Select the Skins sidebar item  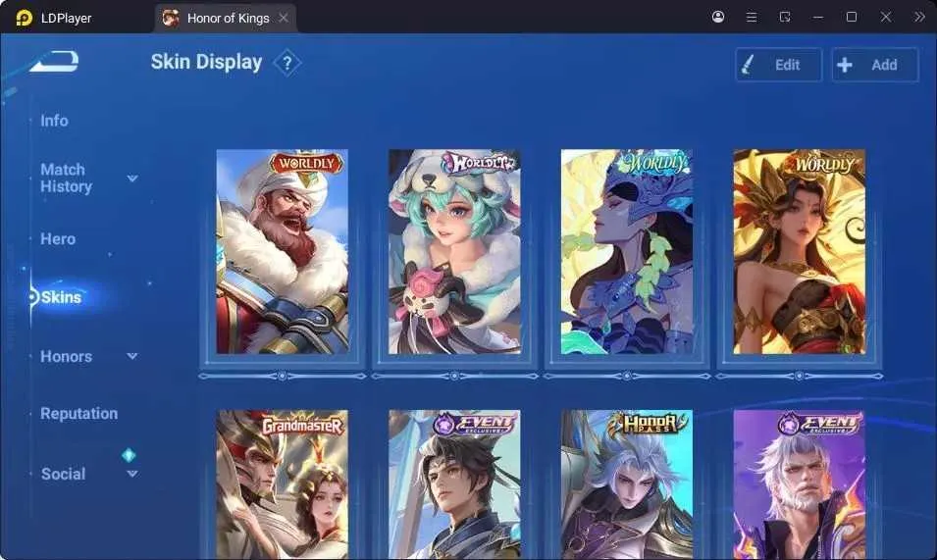tap(61, 297)
